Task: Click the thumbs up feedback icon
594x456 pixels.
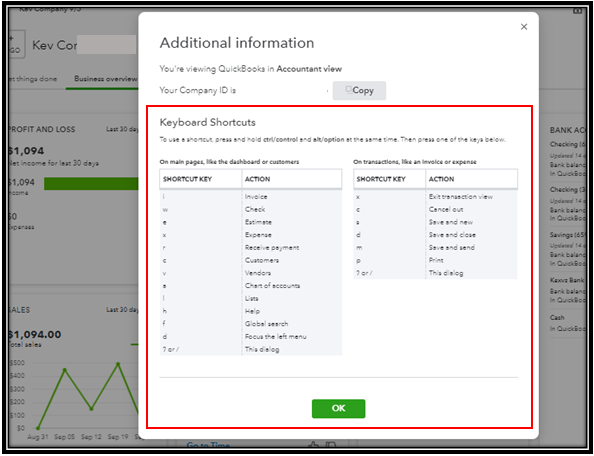Action: [x=313, y=445]
